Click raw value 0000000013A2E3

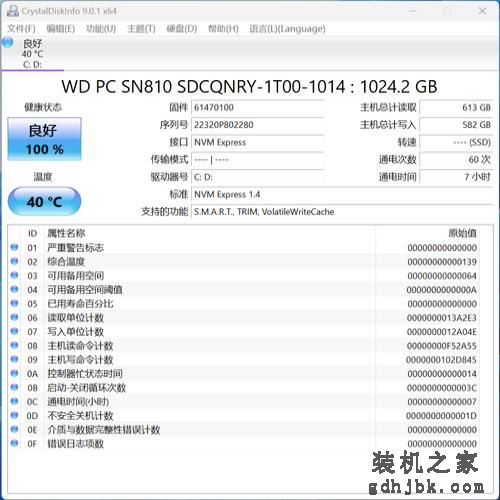click(442, 318)
